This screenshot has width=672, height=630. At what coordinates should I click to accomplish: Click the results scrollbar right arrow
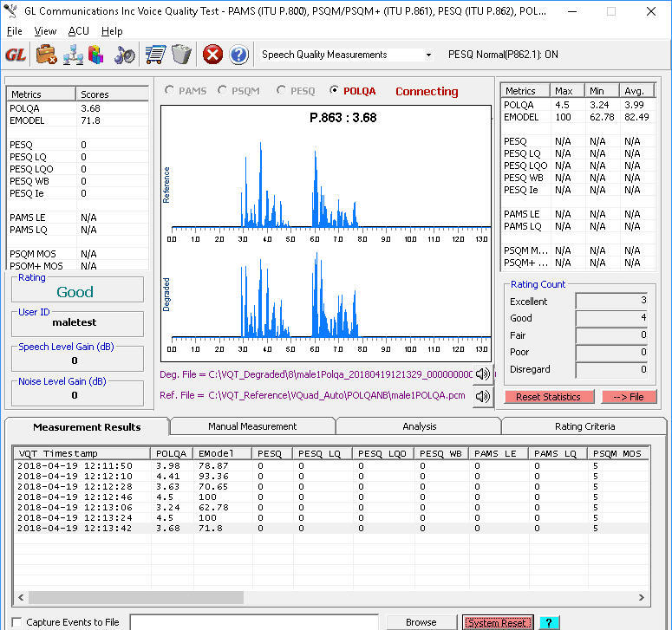(x=641, y=597)
